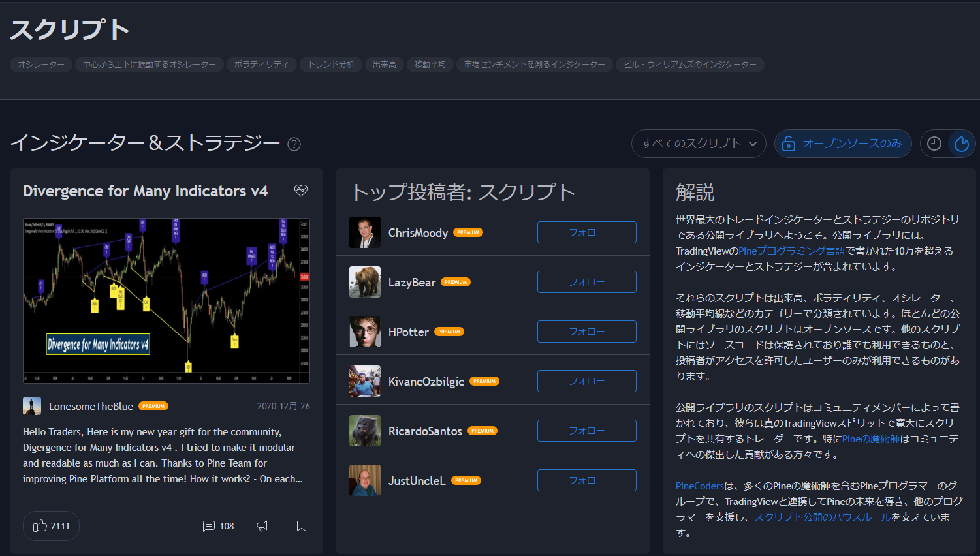Open the 108 comments on the script
The width and height of the screenshot is (980, 556).
tap(218, 526)
